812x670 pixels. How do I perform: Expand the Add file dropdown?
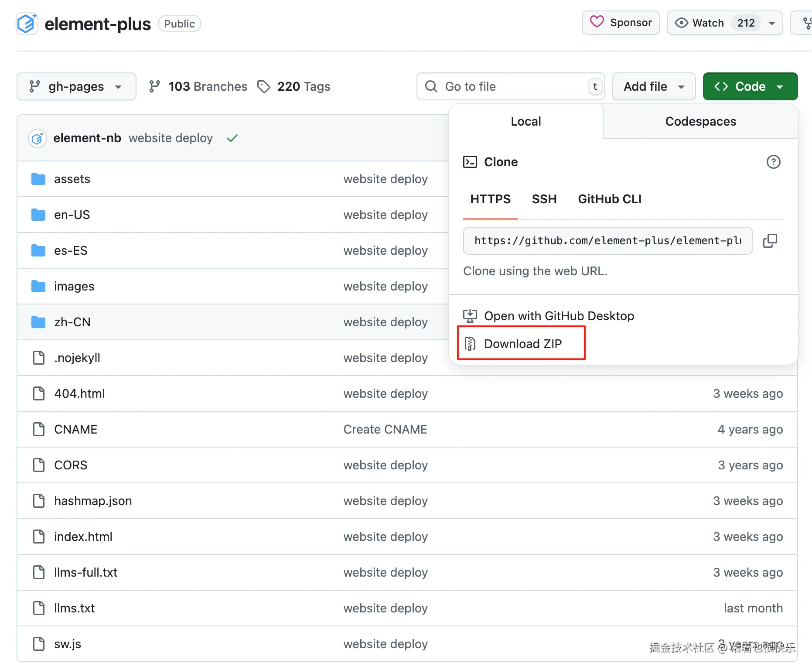(x=653, y=86)
